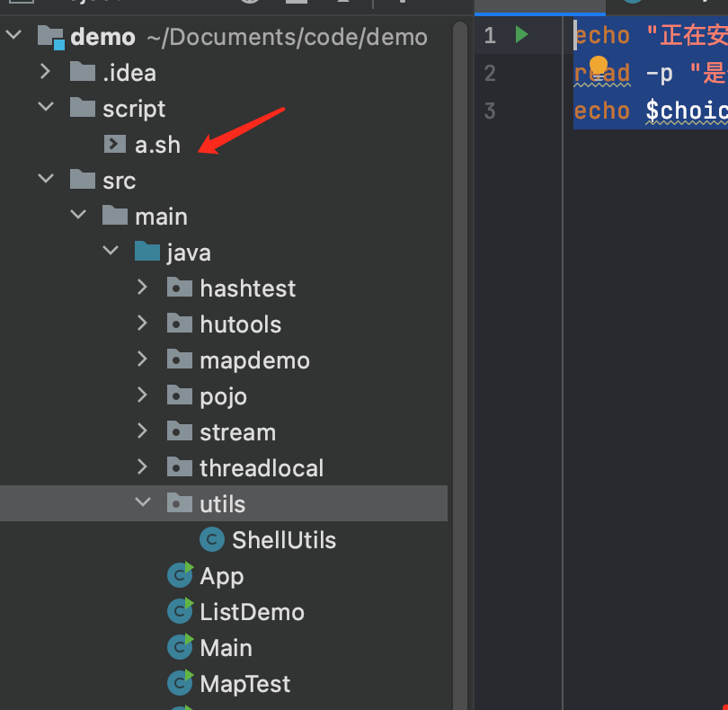Expand the stream package
Viewport: 728px width, 710px height.
pyautogui.click(x=142, y=431)
